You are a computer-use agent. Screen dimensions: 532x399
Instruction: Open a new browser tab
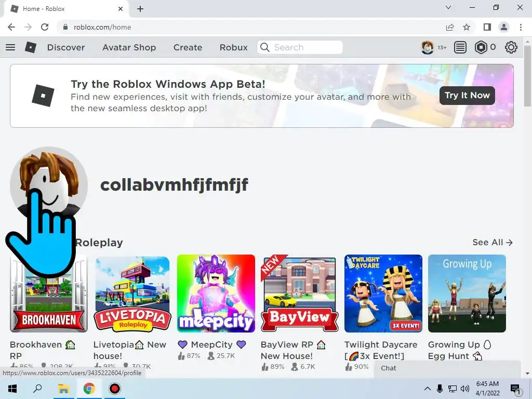pos(140,9)
